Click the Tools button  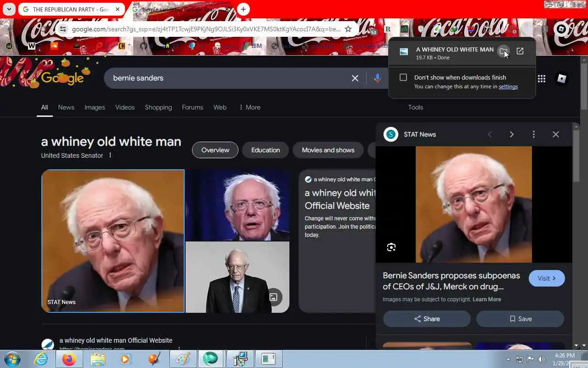(416, 107)
